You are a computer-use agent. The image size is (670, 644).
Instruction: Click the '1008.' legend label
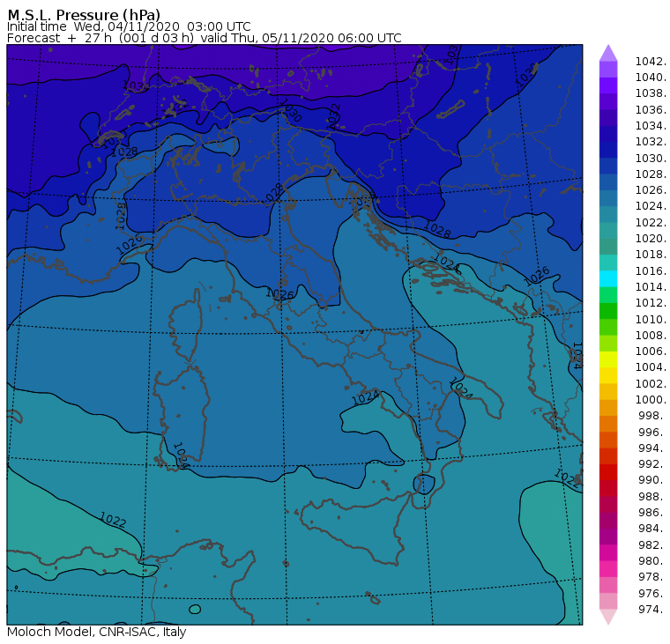point(651,336)
